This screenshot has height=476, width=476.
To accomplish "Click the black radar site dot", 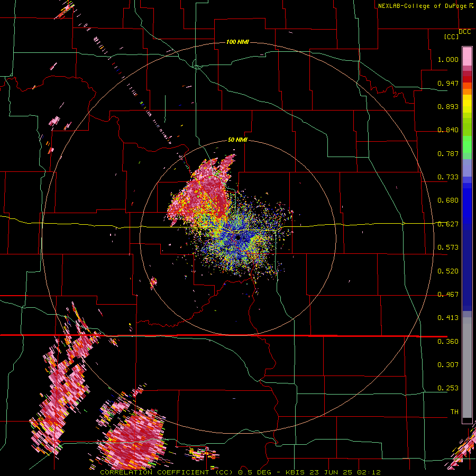I will (x=238, y=237).
